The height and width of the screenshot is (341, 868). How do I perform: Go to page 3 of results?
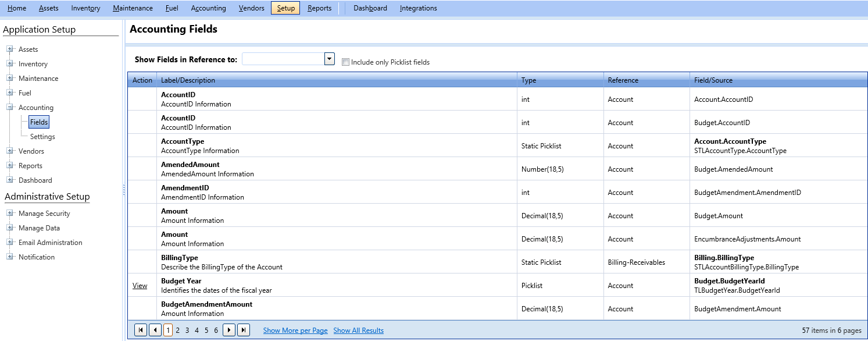(187, 331)
